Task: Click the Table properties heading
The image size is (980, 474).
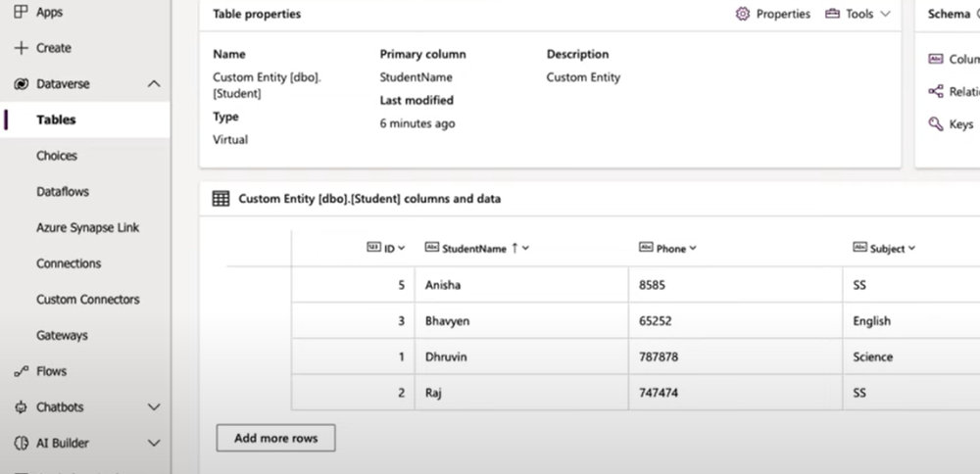Action: pyautogui.click(x=257, y=14)
